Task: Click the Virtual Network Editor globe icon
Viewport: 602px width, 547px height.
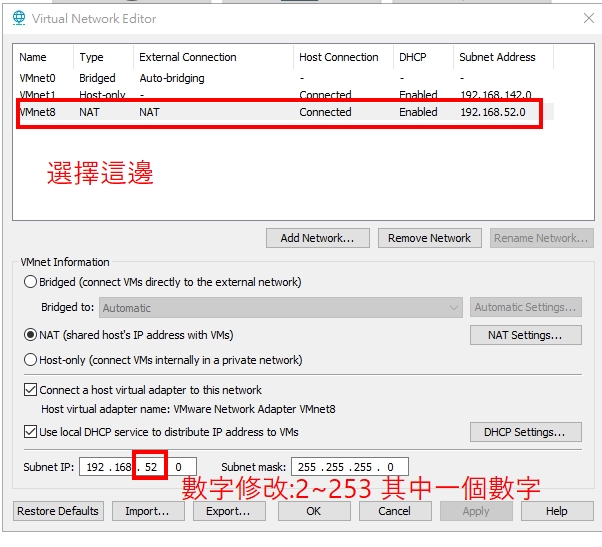Action: coord(18,18)
